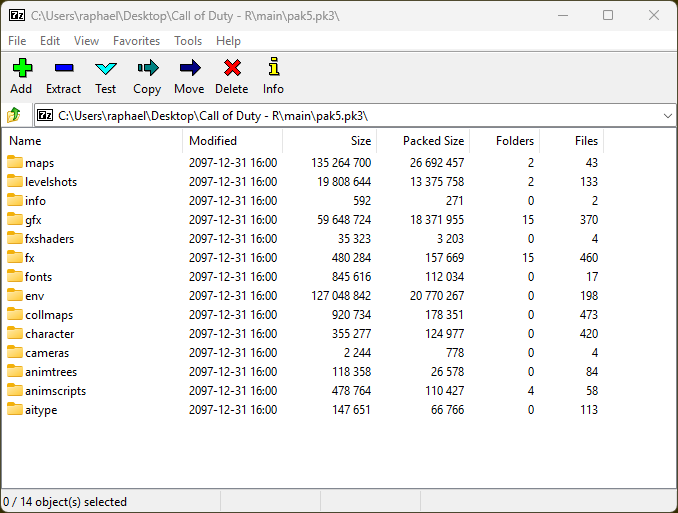Click the env size value 127 048 842

click(x=341, y=296)
